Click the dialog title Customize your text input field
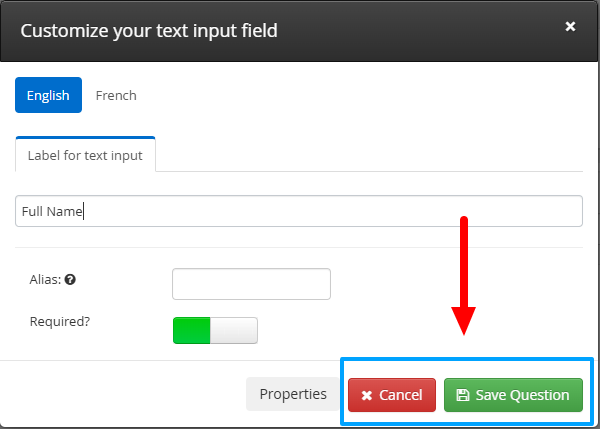This screenshot has width=600, height=429. click(149, 31)
